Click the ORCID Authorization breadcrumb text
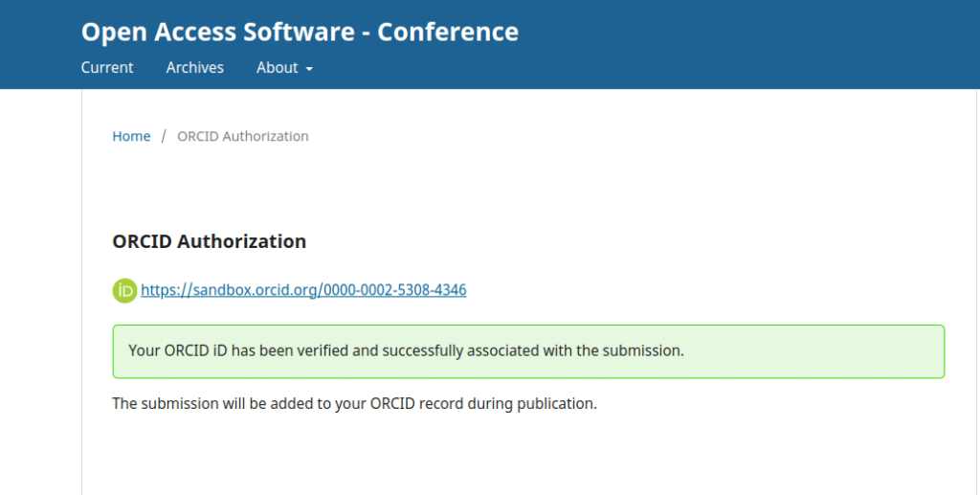This screenshot has height=495, width=980. pos(243,136)
